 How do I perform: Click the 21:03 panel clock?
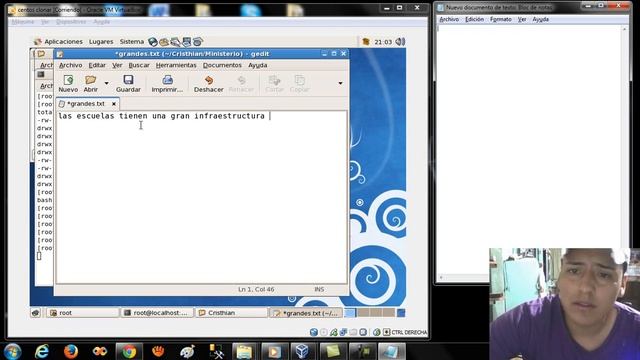pos(383,42)
